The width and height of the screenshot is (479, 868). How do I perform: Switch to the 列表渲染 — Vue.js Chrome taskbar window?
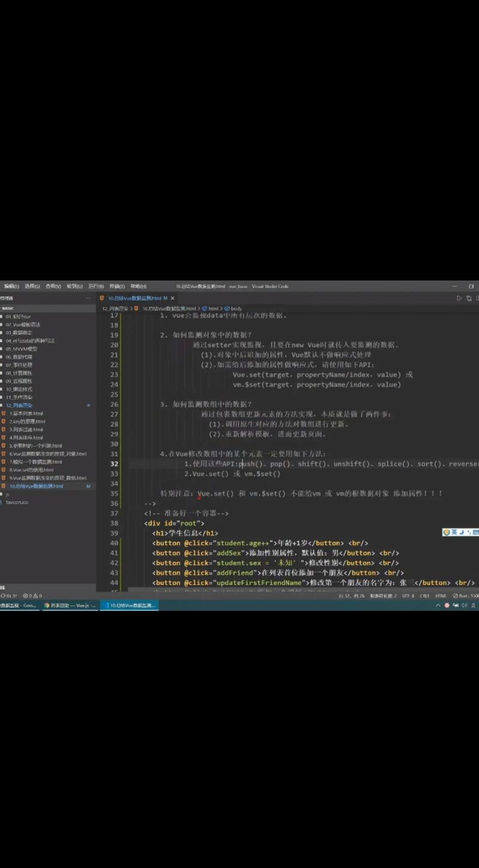pos(70,605)
